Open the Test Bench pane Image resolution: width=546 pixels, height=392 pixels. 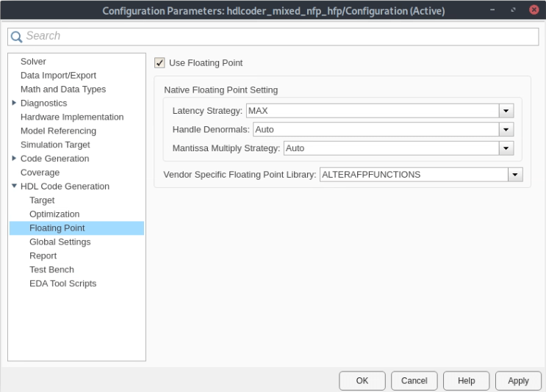[51, 269]
